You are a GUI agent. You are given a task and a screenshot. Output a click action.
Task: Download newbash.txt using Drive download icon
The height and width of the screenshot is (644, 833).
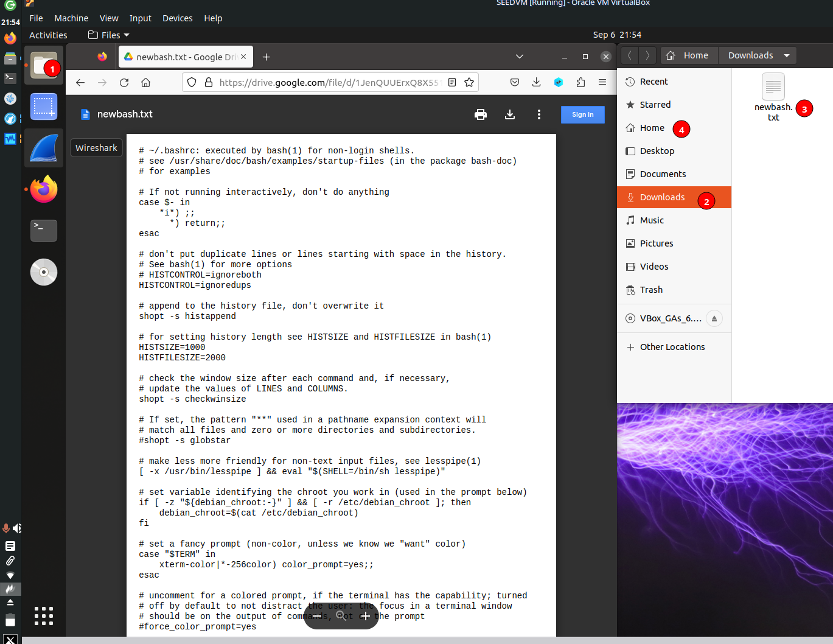[510, 114]
